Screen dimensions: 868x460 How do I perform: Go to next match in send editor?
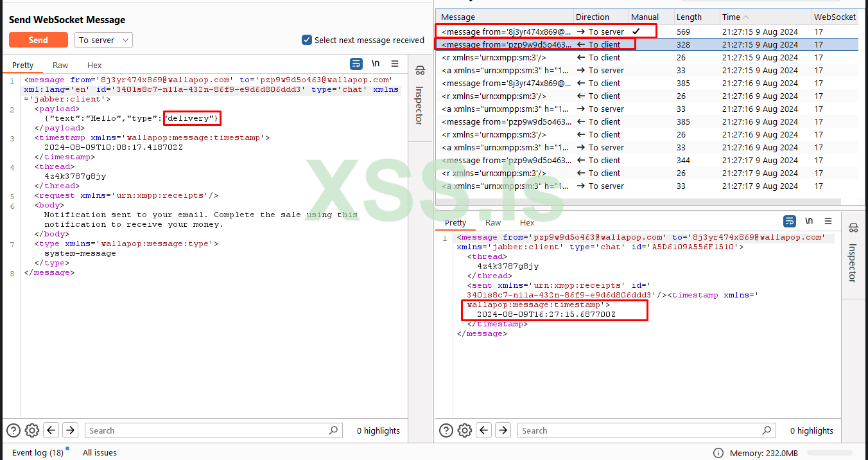tap(71, 430)
